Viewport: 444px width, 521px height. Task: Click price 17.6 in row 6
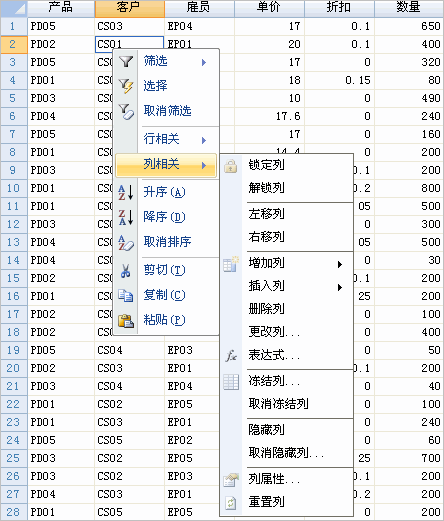[270, 116]
